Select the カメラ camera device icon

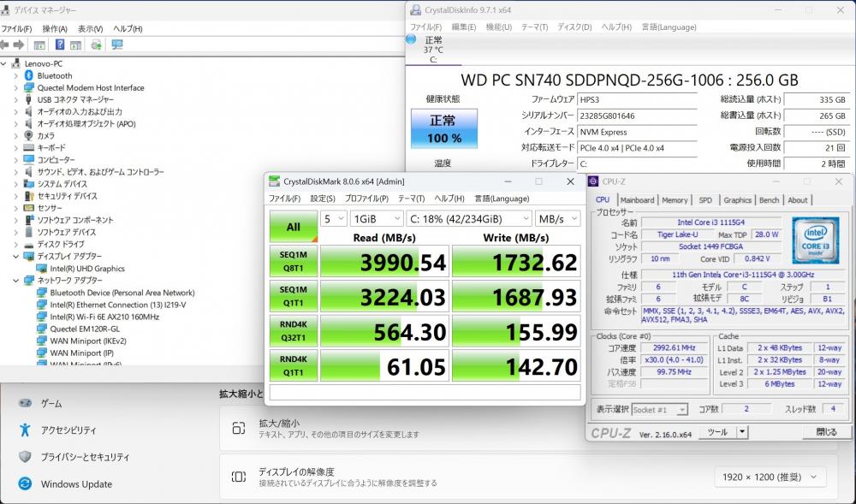click(x=29, y=136)
